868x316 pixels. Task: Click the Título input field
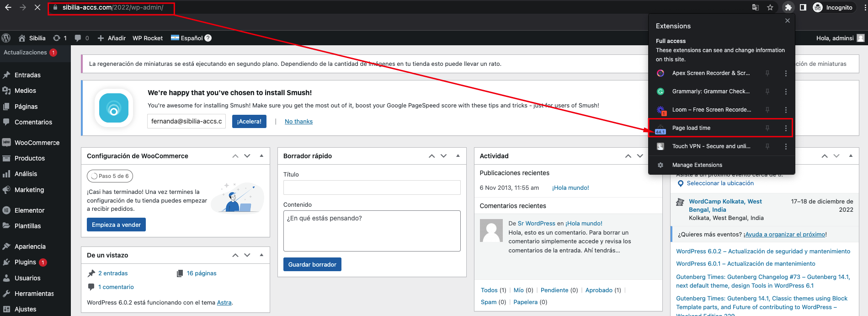372,187
